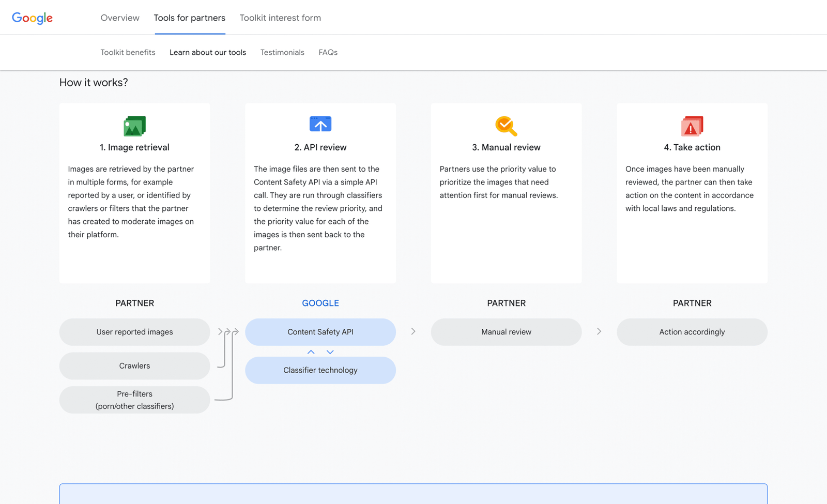827x504 pixels.
Task: Click arrow between Manual review and Action accordingly
Action: coord(599,331)
